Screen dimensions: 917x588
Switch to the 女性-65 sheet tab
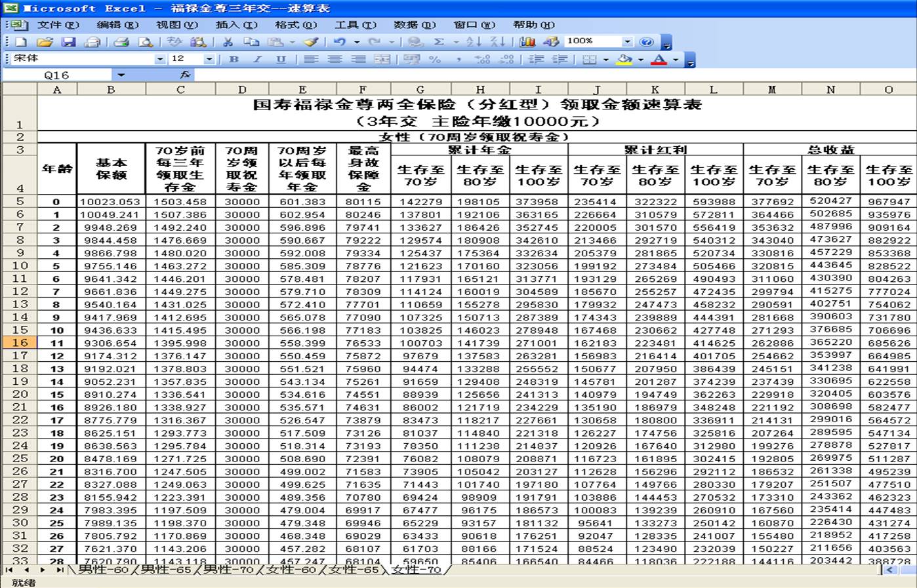pyautogui.click(x=354, y=570)
